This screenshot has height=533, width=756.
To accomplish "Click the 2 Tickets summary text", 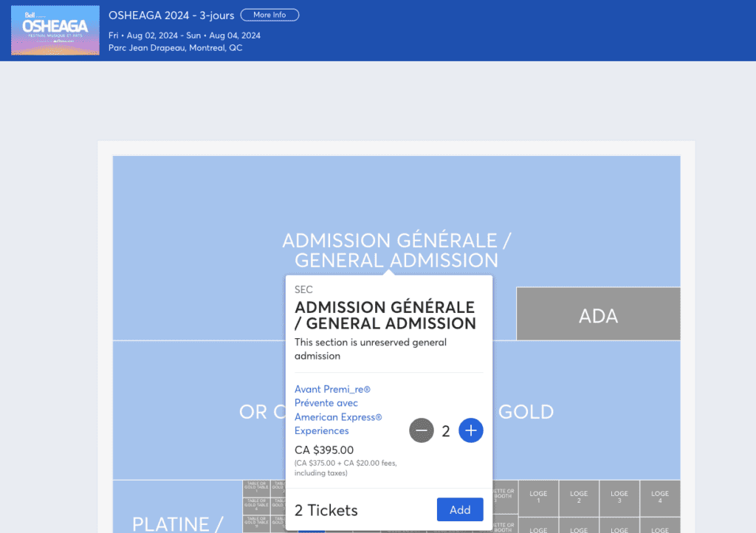I will [x=326, y=510].
